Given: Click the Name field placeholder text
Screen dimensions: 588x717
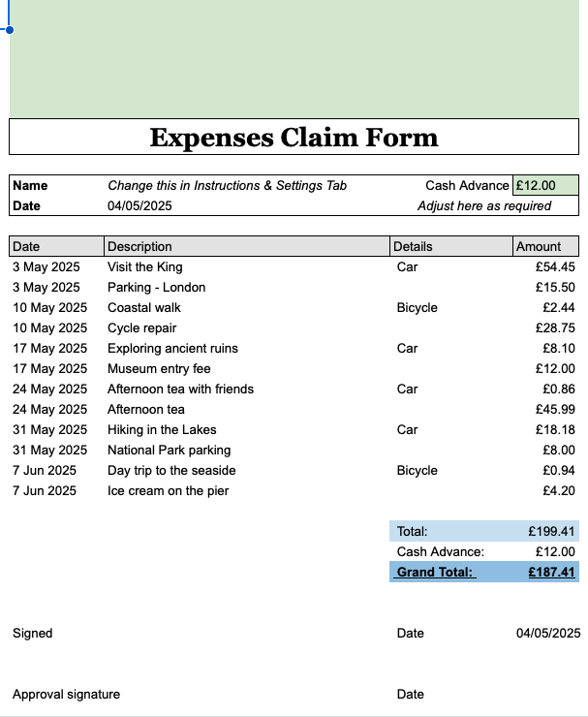Looking at the screenshot, I should [227, 185].
